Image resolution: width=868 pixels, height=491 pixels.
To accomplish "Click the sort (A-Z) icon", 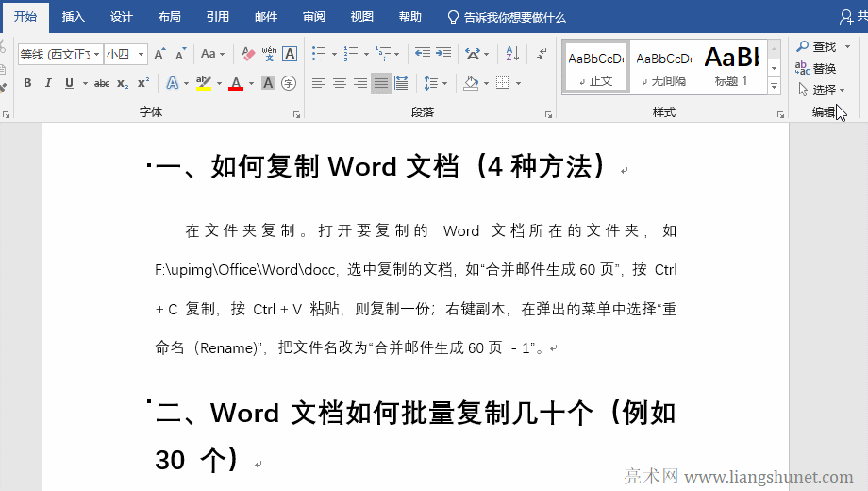I will pos(510,54).
